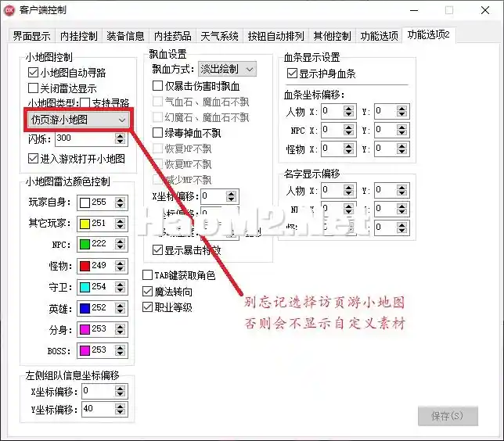Tick the 支持寻路 checkbox
The width and height of the screenshot is (504, 441).
(x=85, y=102)
